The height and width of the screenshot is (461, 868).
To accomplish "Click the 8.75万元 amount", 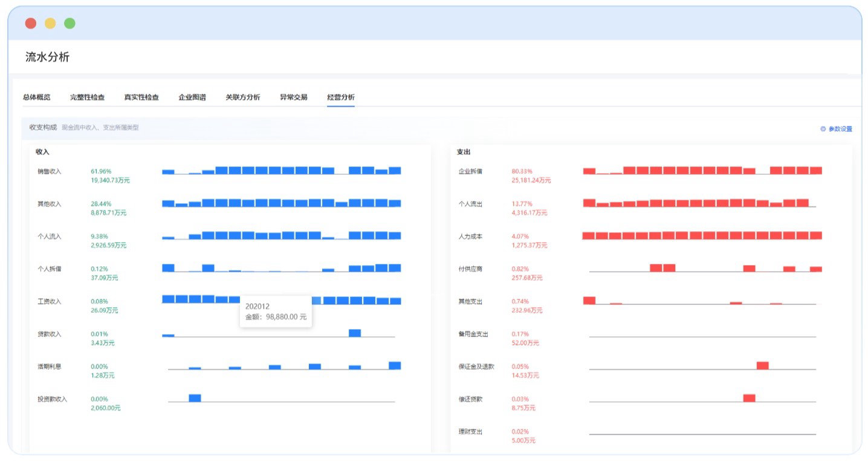I will point(524,408).
